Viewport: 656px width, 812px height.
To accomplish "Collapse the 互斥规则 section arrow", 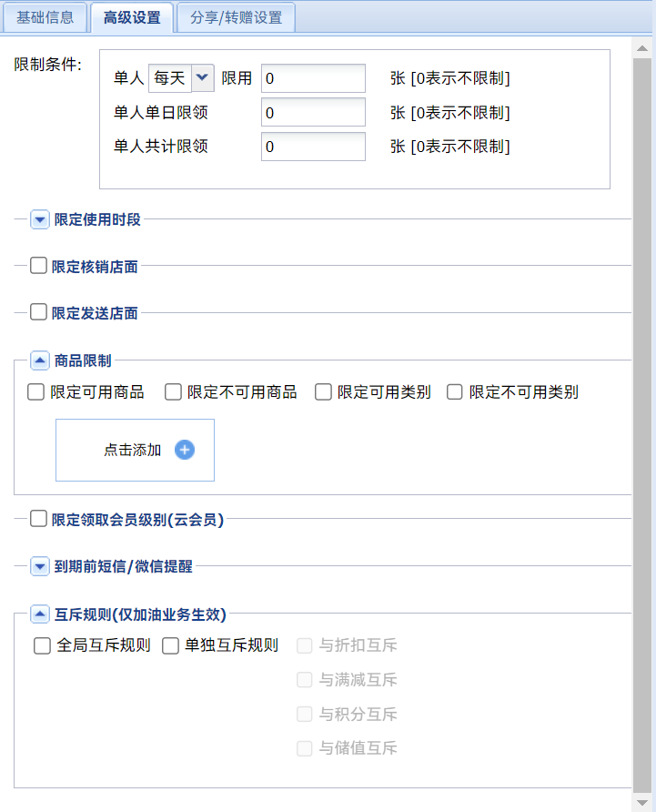I will pos(40,614).
